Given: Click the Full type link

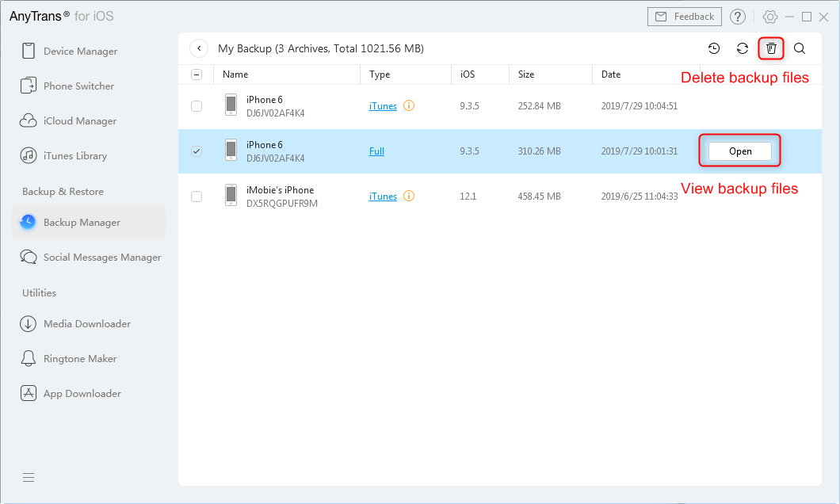Looking at the screenshot, I should point(376,151).
